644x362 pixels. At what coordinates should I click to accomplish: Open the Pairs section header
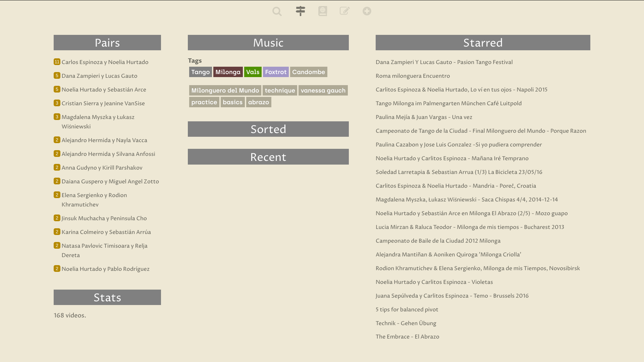[x=107, y=43]
